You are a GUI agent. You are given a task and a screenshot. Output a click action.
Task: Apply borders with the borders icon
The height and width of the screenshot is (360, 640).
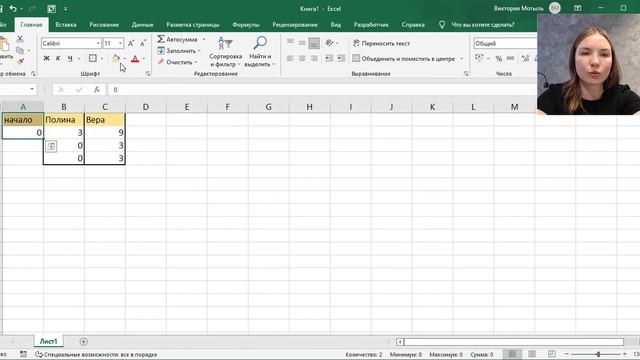[x=93, y=58]
